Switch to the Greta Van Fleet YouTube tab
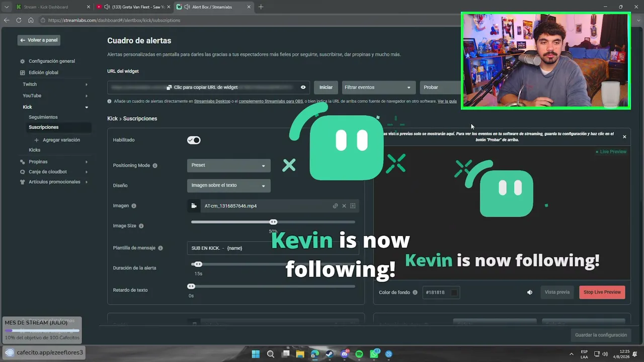 pos(134,7)
